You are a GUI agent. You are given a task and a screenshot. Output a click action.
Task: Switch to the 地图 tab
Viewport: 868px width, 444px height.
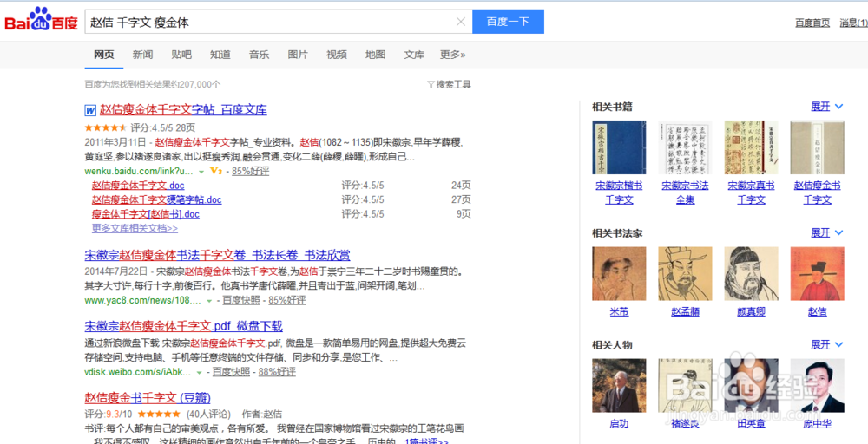(x=375, y=54)
